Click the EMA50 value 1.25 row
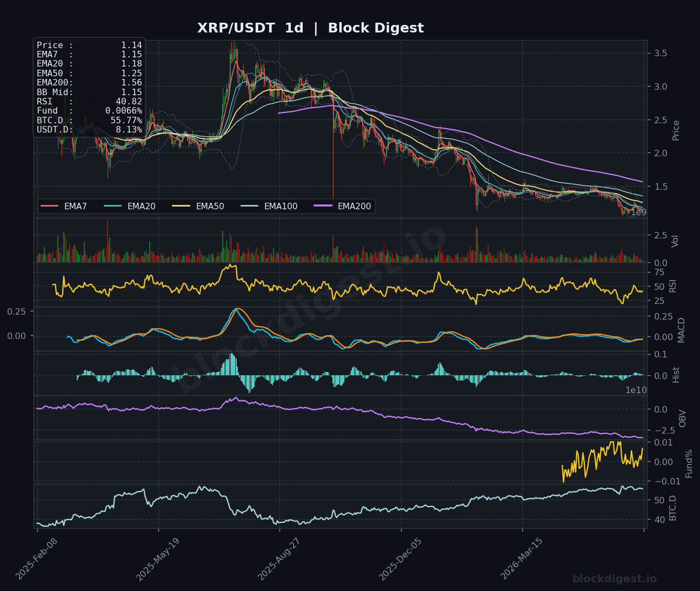Screen dimensions: 700x591 coord(89,73)
